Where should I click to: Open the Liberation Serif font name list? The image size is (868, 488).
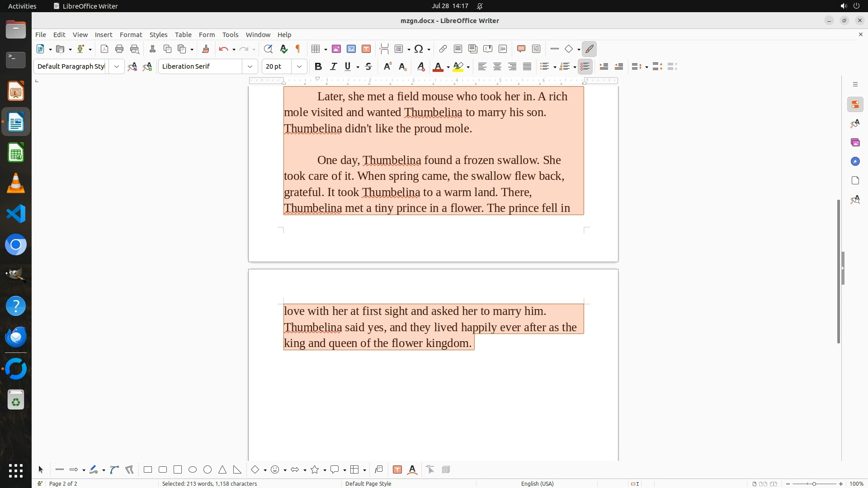tap(250, 67)
